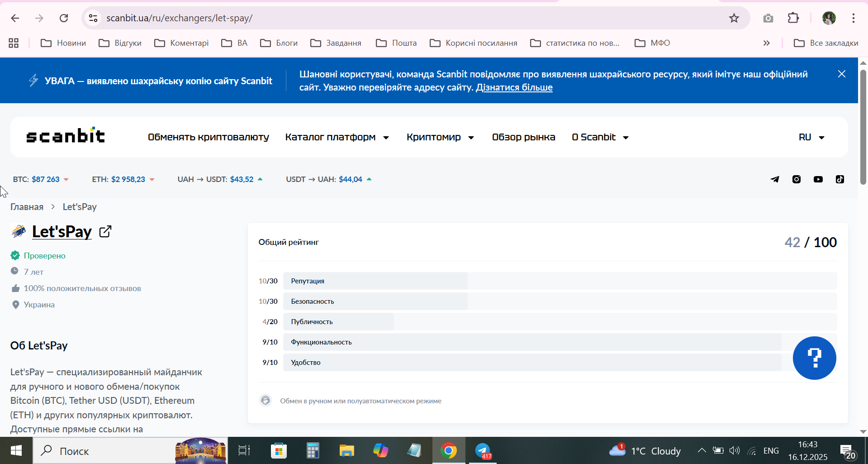
Task: Expand Криптомир dropdown menu
Action: (x=440, y=137)
